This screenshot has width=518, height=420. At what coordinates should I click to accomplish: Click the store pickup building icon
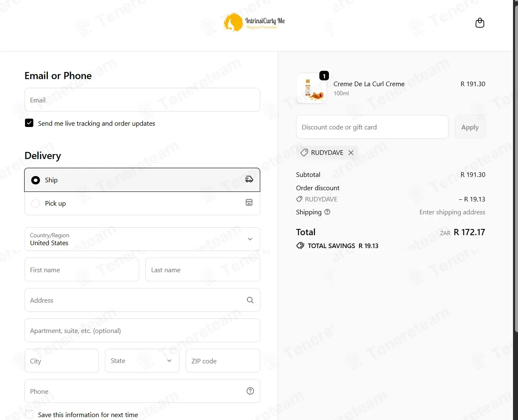(249, 202)
